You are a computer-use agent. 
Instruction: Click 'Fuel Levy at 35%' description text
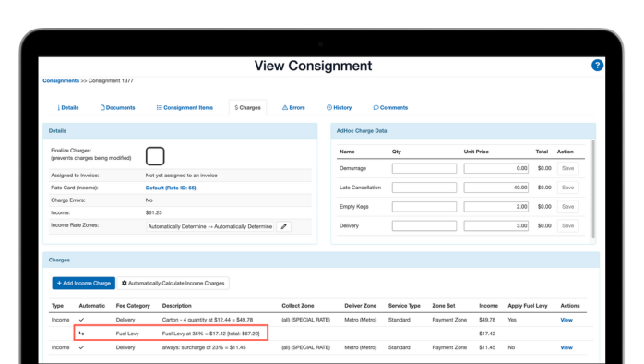coord(210,334)
